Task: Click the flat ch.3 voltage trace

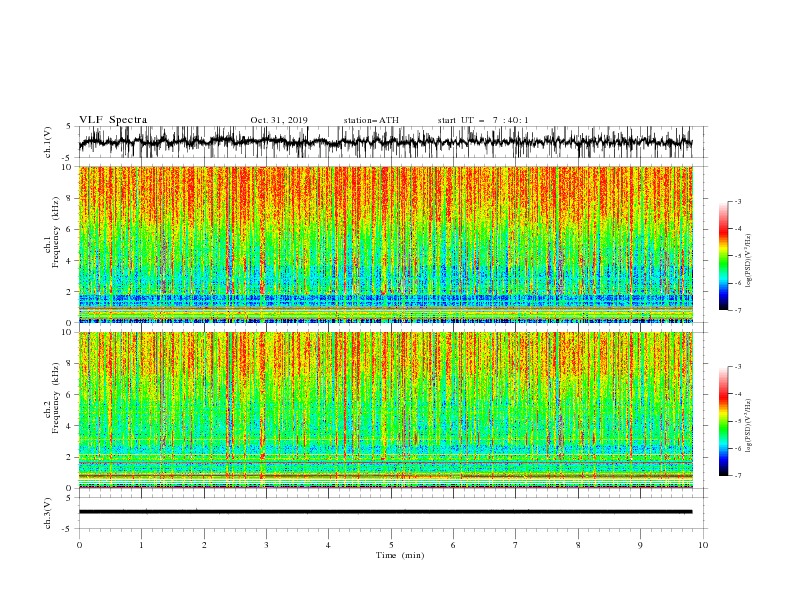Action: pyautogui.click(x=385, y=512)
